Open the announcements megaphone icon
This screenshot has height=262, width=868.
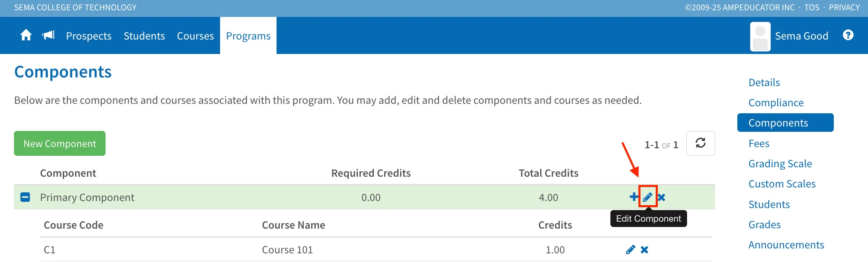click(x=49, y=35)
